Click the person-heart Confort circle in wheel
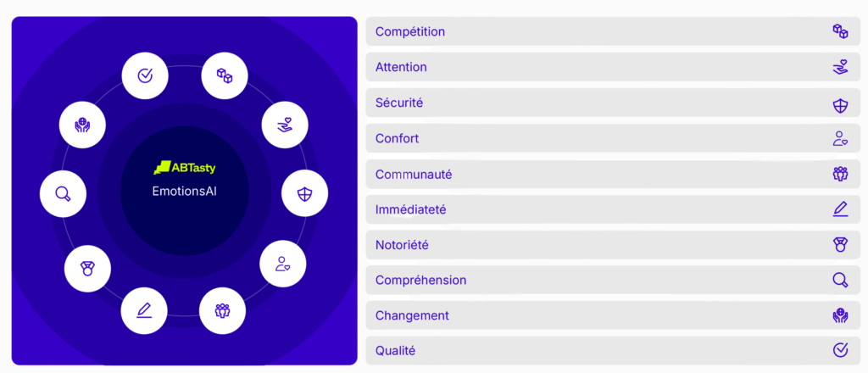Screen dimensions: 868x373 [x=283, y=264]
